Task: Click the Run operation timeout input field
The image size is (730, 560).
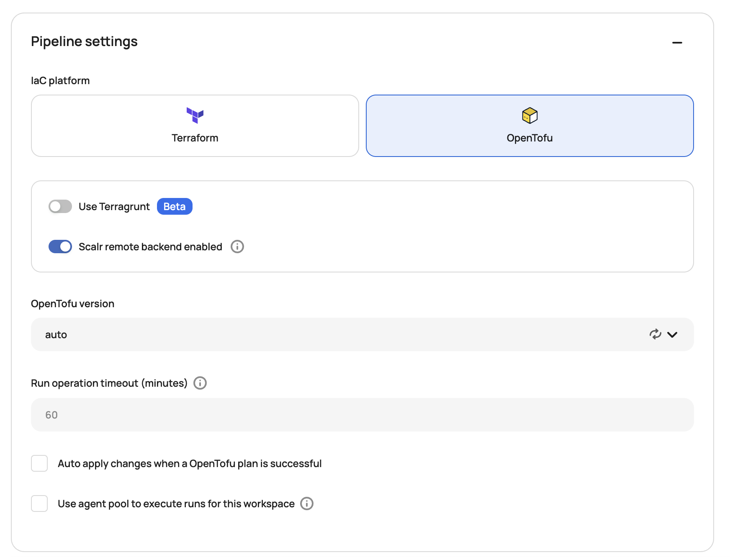Action: pyautogui.click(x=362, y=415)
